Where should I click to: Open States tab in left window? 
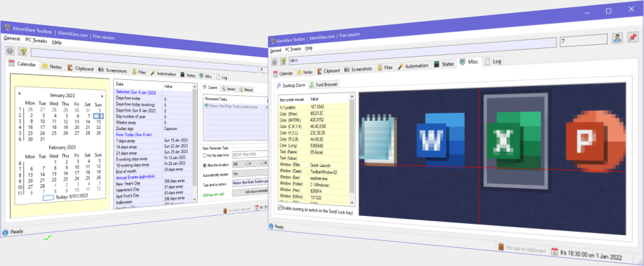point(188,75)
